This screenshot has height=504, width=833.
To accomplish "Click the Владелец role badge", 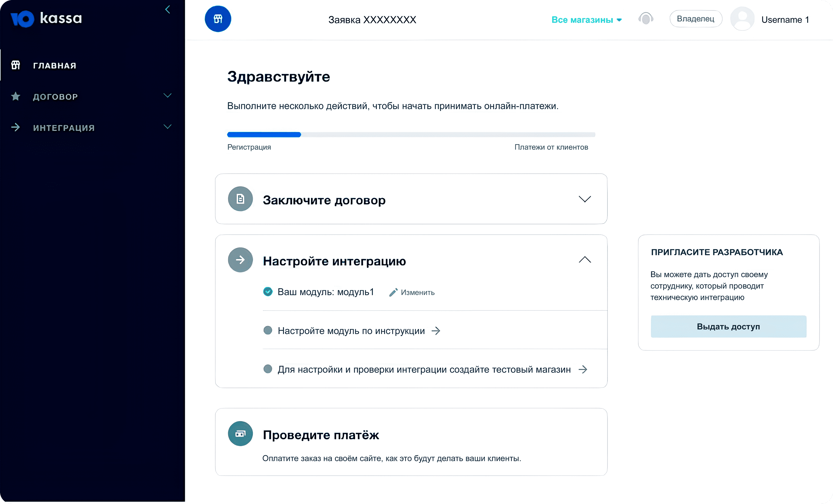I will 696,19.
